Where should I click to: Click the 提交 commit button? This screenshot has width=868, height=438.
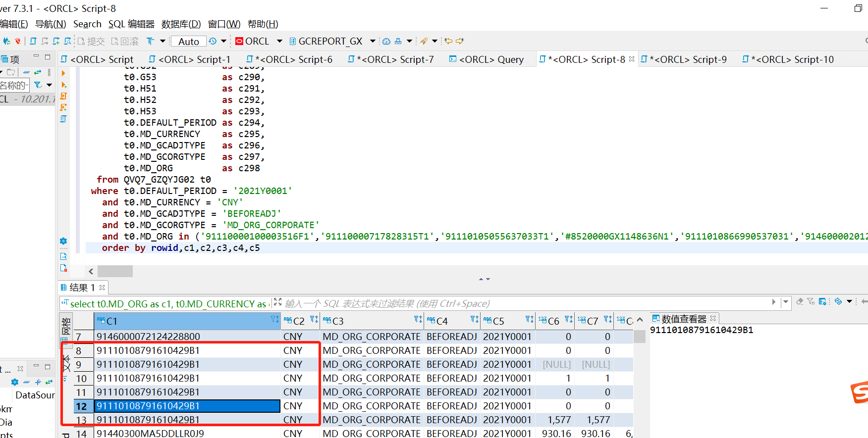pyautogui.click(x=91, y=42)
